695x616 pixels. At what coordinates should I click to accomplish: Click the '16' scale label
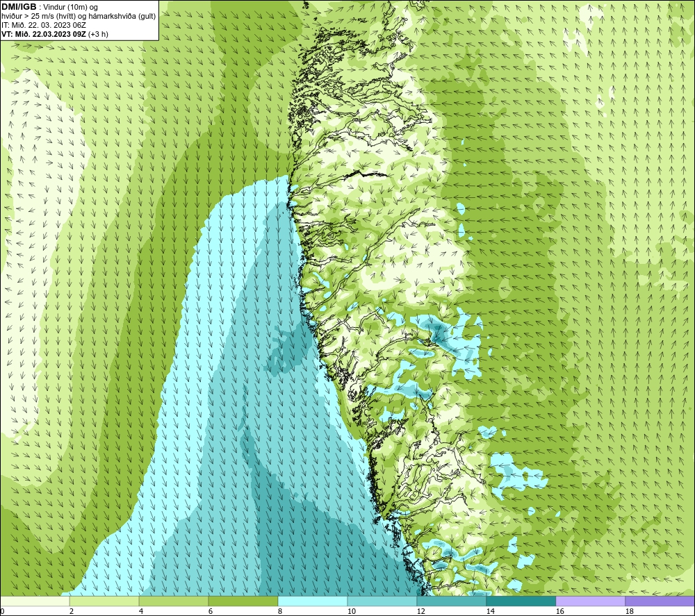[x=560, y=612]
